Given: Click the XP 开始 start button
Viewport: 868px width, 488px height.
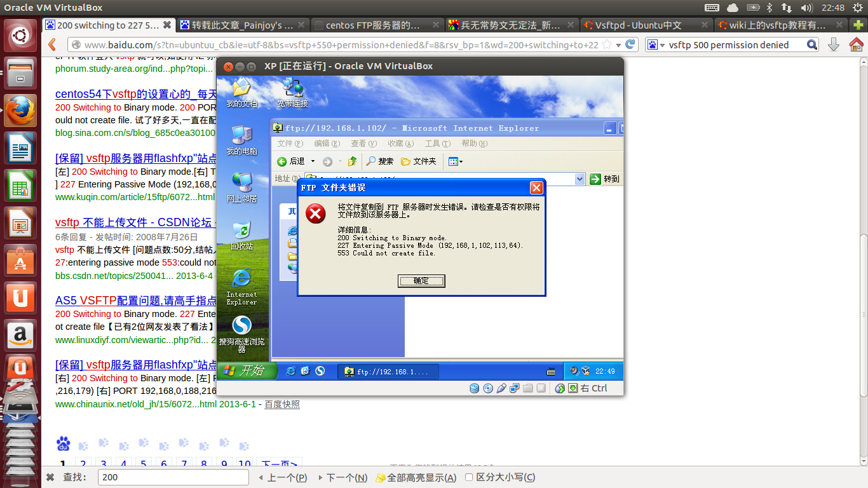Looking at the screenshot, I should pos(247,370).
